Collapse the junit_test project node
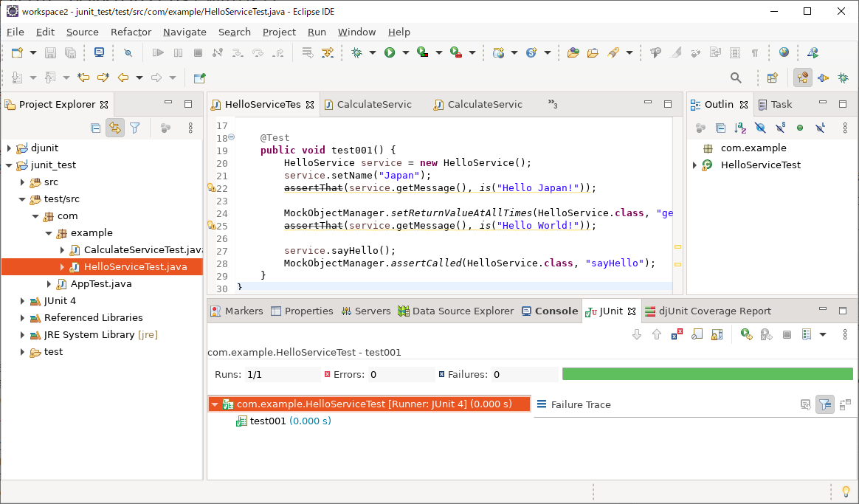 coord(9,165)
